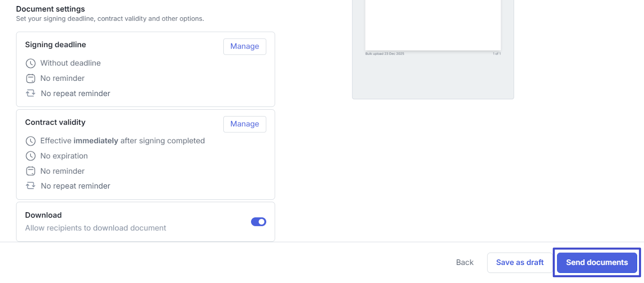Toggle the allow recipients download switch
Image resolution: width=644 pixels, height=283 pixels.
click(258, 222)
